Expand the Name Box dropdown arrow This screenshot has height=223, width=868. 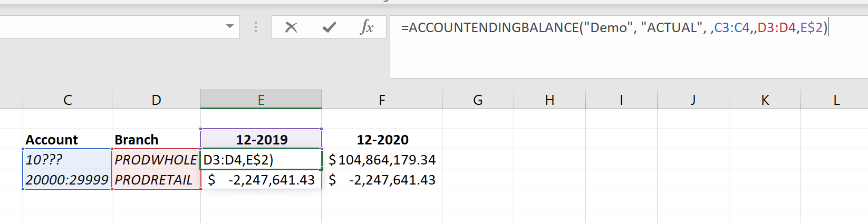tap(230, 26)
